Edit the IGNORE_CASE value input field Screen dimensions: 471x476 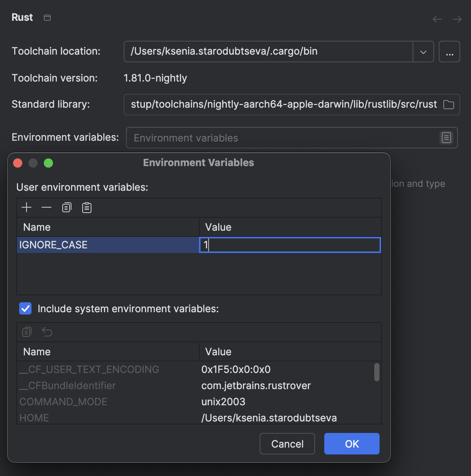click(x=289, y=245)
